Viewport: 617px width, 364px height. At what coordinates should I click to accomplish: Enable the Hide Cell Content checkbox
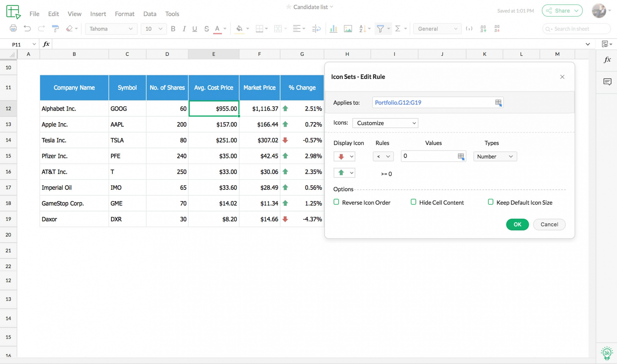click(x=412, y=202)
